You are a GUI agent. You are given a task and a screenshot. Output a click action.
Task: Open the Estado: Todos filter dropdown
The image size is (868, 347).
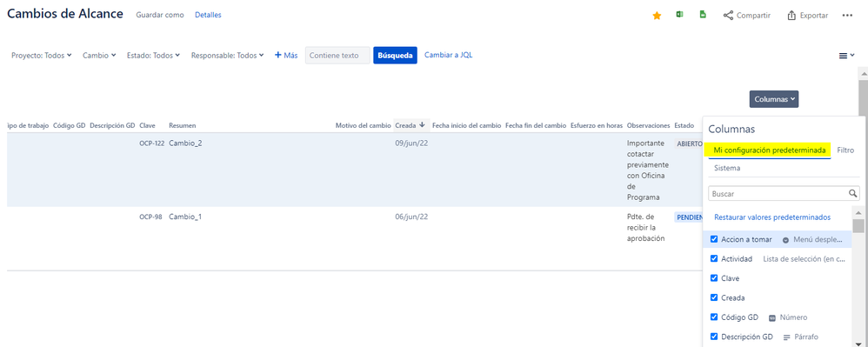pyautogui.click(x=153, y=56)
